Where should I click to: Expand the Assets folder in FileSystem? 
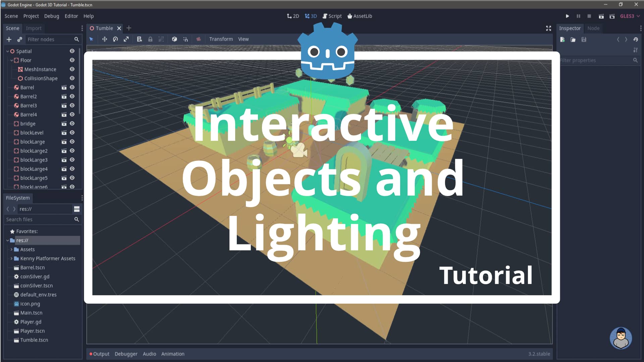pos(12,249)
